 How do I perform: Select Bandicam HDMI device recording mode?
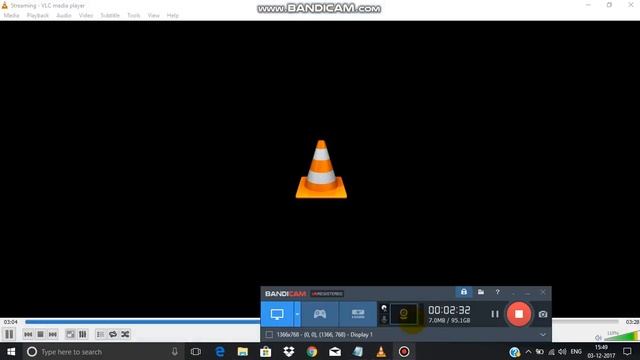click(358, 314)
